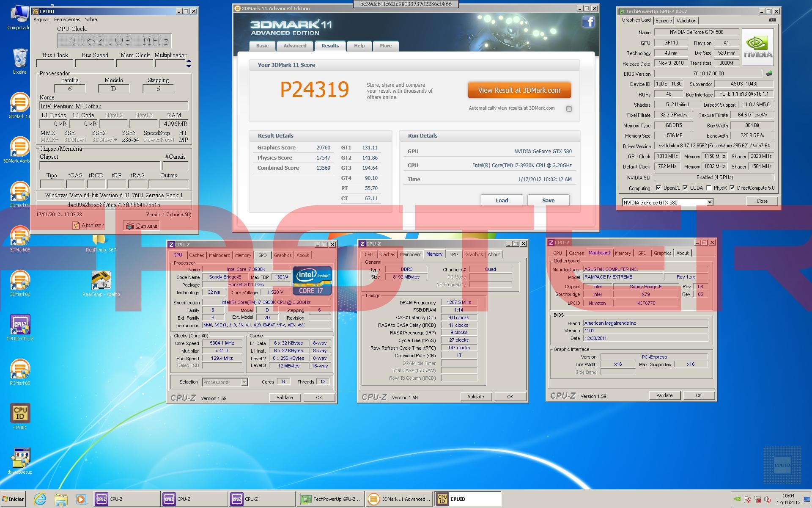Open the Ferramentas menu in CPUID
Screen dimensions: 812x508
tap(67, 19)
